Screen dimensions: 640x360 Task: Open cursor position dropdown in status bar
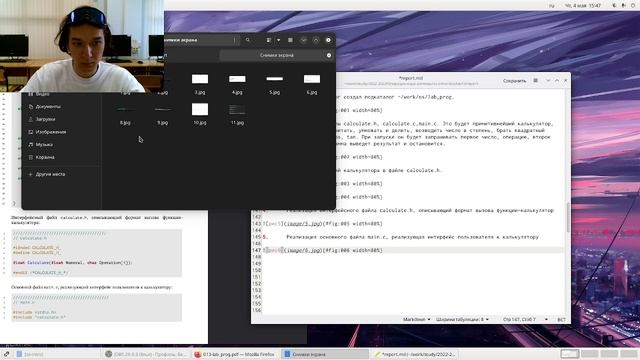coord(525,319)
